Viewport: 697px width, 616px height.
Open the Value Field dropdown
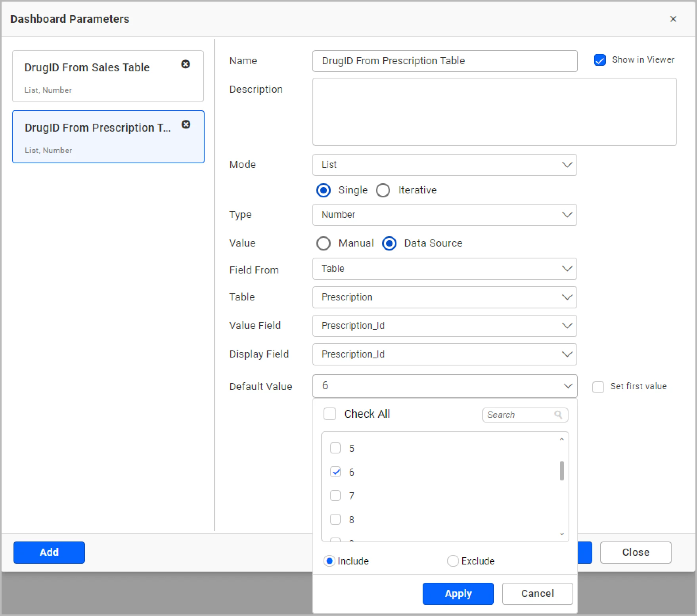[444, 326]
